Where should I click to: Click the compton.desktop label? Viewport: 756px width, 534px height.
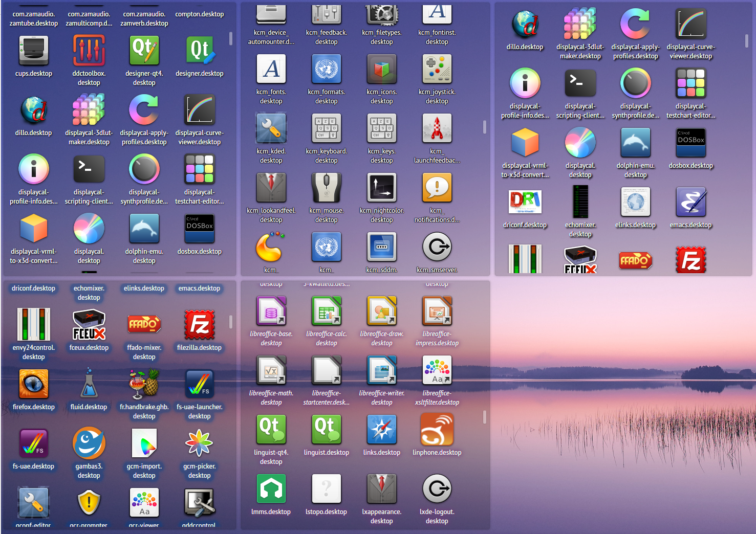pos(200,14)
